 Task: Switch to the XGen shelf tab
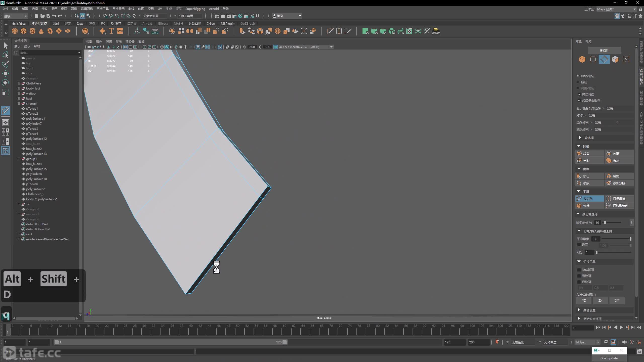coord(211,23)
